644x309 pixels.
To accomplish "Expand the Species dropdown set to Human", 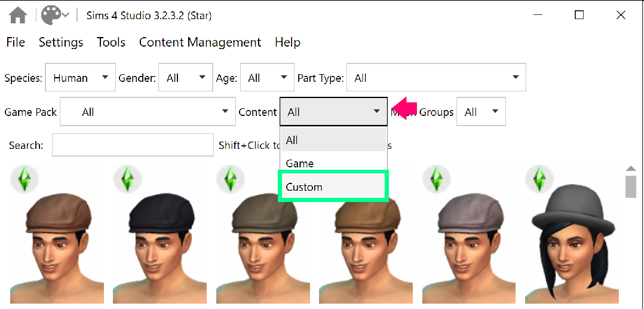I will click(81, 77).
